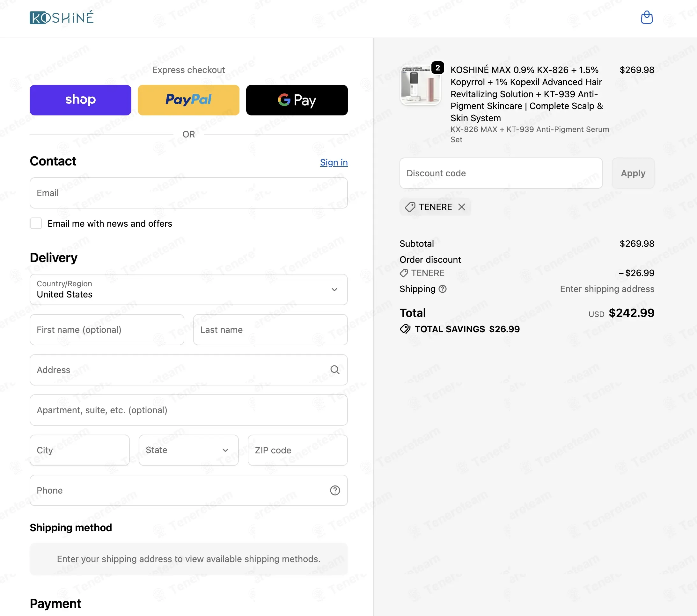Click the total savings tag icon
The image size is (697, 616).
coord(405,329)
